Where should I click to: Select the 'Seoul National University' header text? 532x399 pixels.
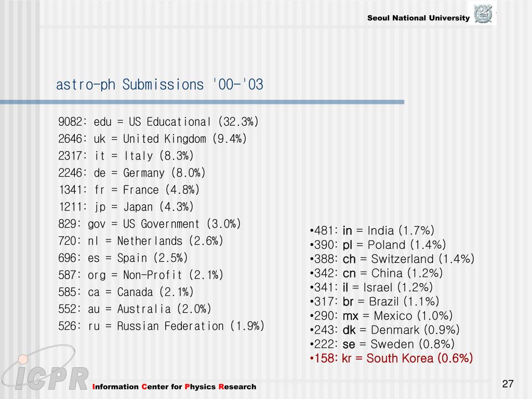click(x=418, y=18)
